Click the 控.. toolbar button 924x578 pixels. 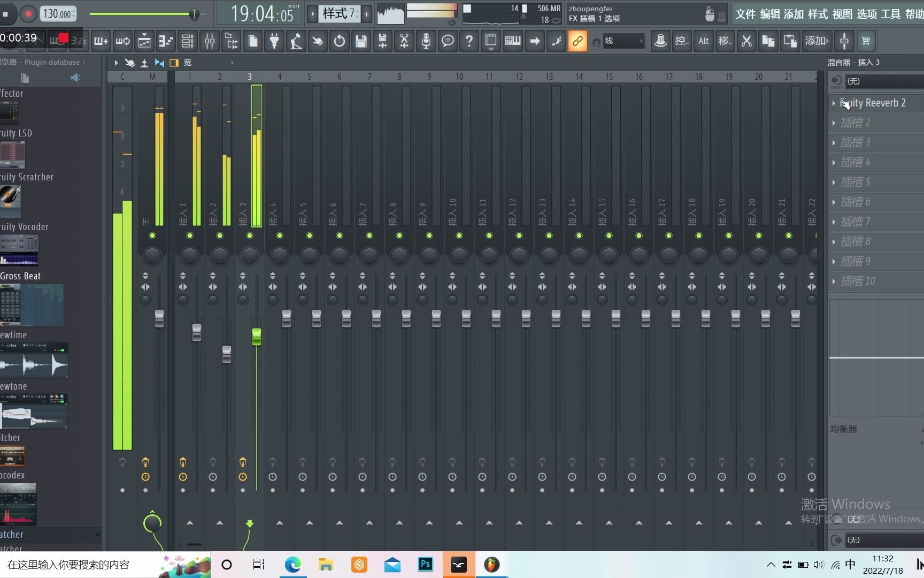[681, 41]
